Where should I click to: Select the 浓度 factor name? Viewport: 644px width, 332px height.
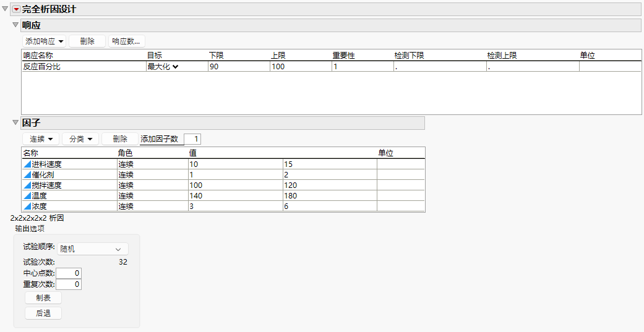click(40, 206)
